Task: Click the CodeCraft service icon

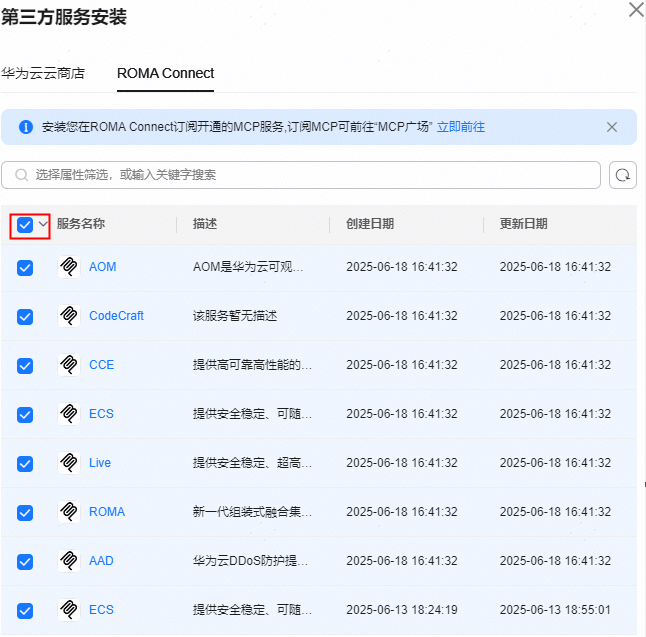Action: 69,316
